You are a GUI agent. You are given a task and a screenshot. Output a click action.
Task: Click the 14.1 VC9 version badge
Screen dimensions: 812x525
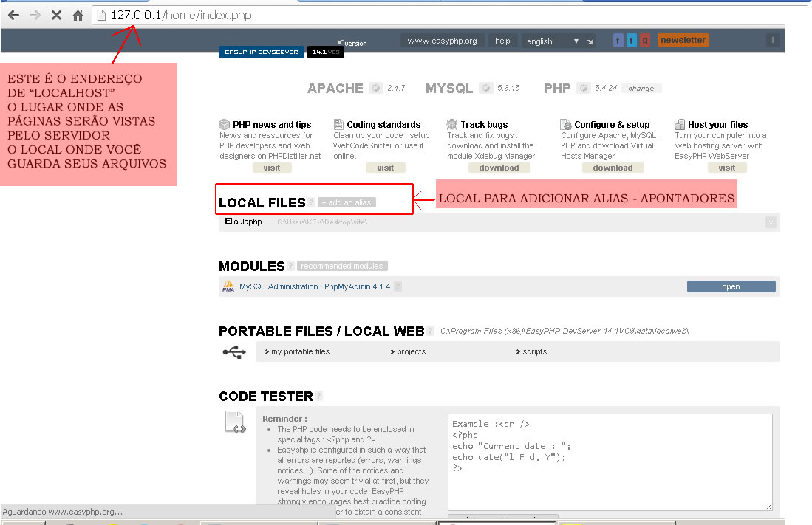pyautogui.click(x=326, y=52)
